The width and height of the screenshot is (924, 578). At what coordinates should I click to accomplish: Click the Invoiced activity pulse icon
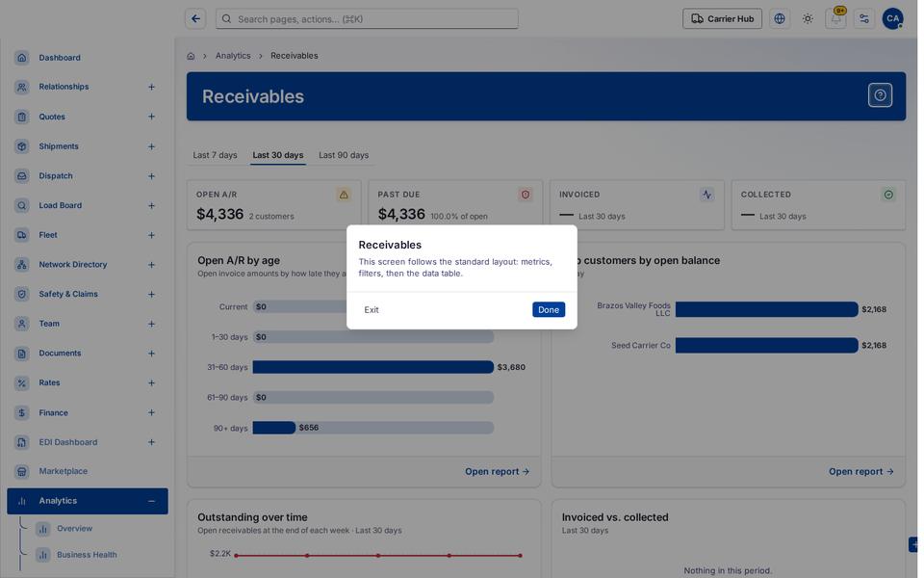(x=706, y=195)
